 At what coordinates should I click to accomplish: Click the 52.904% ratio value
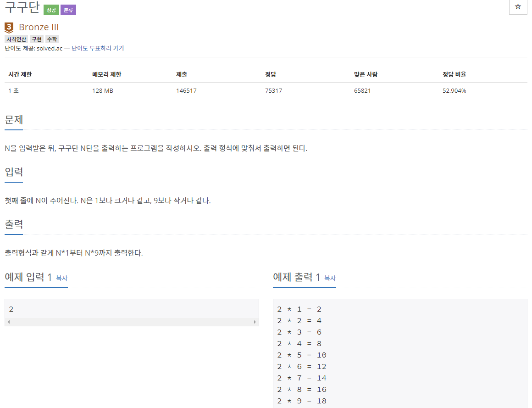click(454, 90)
